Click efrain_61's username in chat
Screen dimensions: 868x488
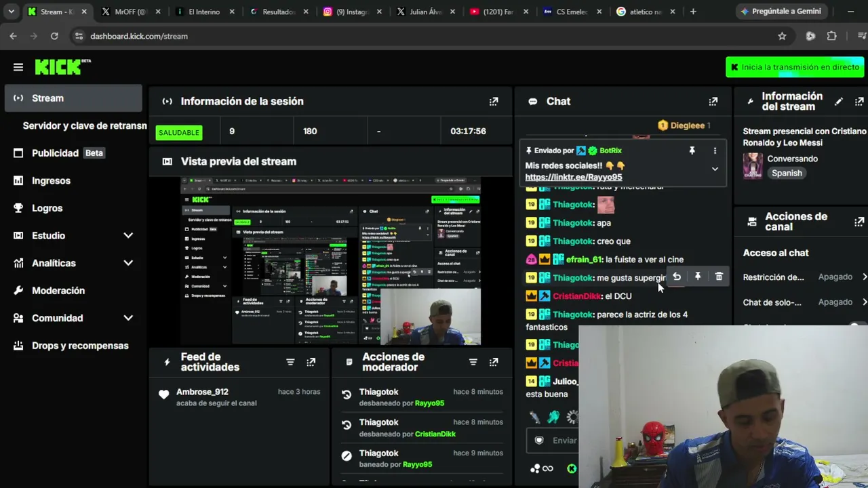click(584, 260)
